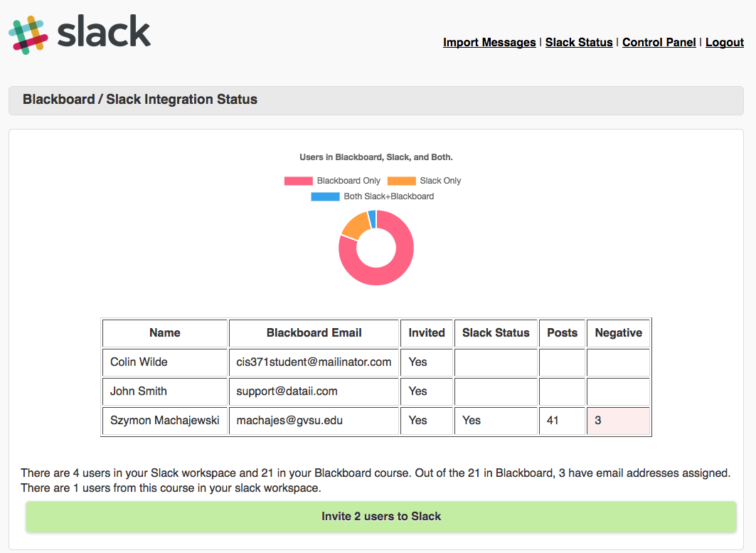Screen dimensions: 756x553
Task: Open the Slack Status link
Action: [x=579, y=43]
